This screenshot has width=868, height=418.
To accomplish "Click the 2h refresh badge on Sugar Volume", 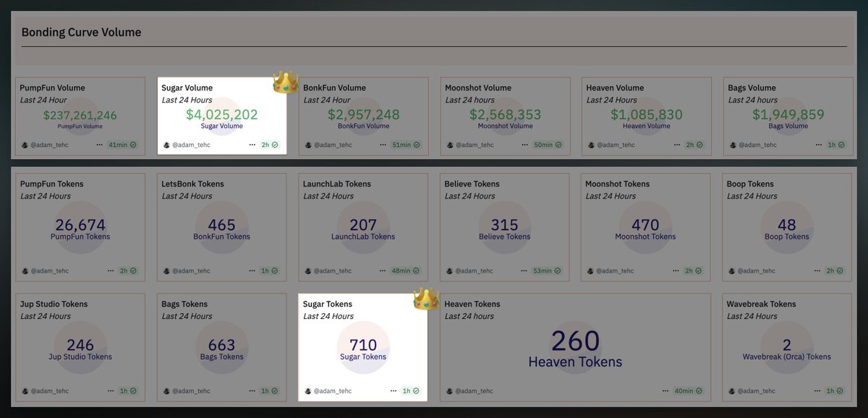I will click(x=270, y=145).
